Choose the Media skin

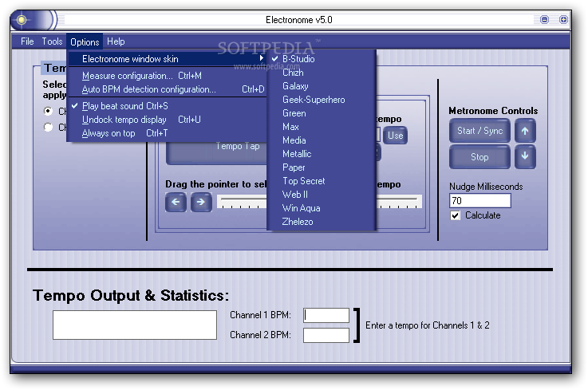pos(322,140)
